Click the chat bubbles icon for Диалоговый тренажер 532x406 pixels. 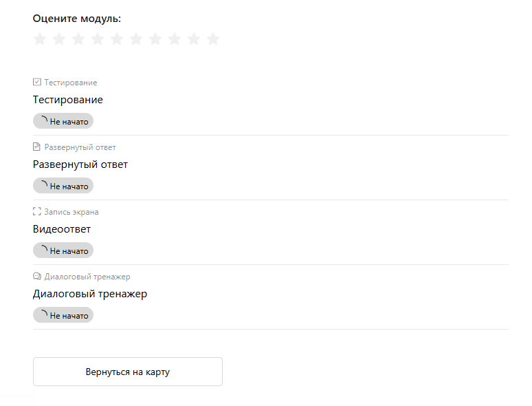(x=37, y=276)
